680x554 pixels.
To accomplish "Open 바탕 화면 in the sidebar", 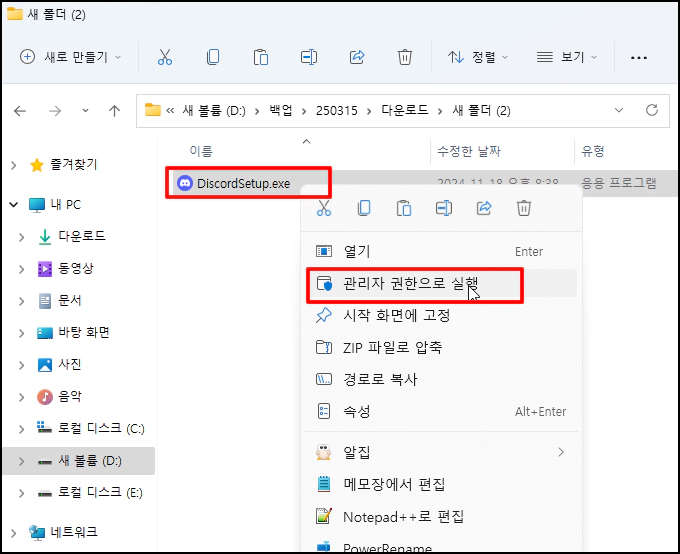I will click(84, 333).
